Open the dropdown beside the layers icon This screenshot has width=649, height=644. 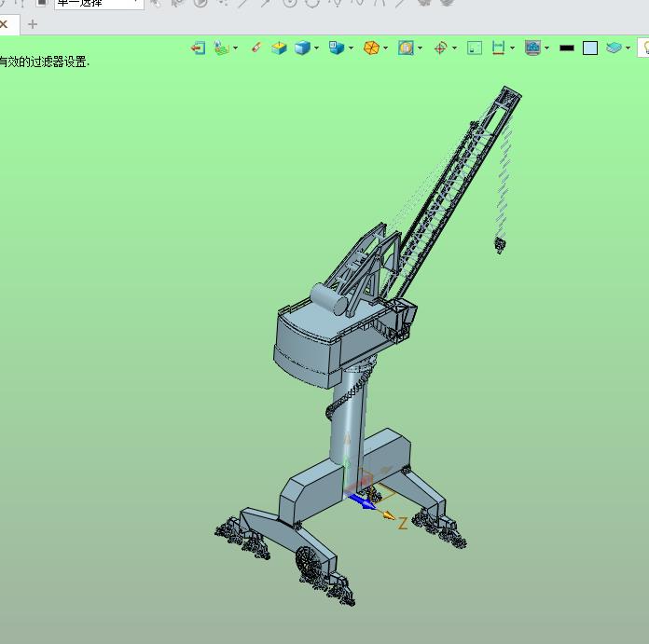click(628, 48)
